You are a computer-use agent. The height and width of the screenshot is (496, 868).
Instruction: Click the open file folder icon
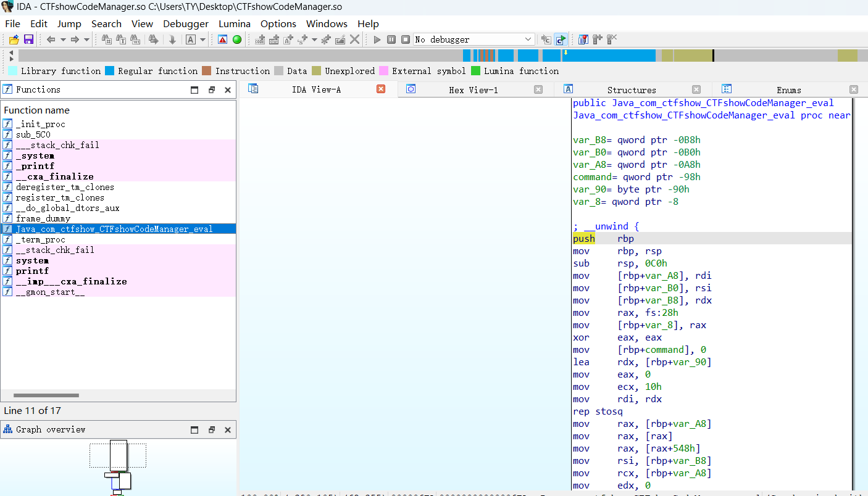pyautogui.click(x=14, y=39)
